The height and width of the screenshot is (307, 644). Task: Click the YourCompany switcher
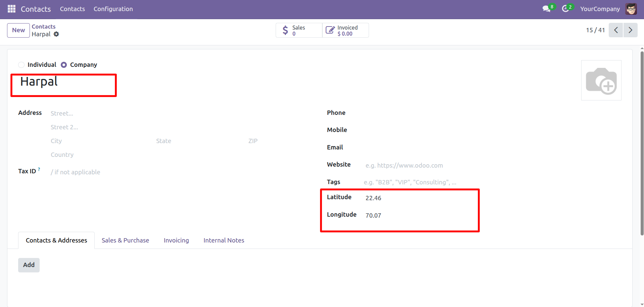[x=600, y=9]
